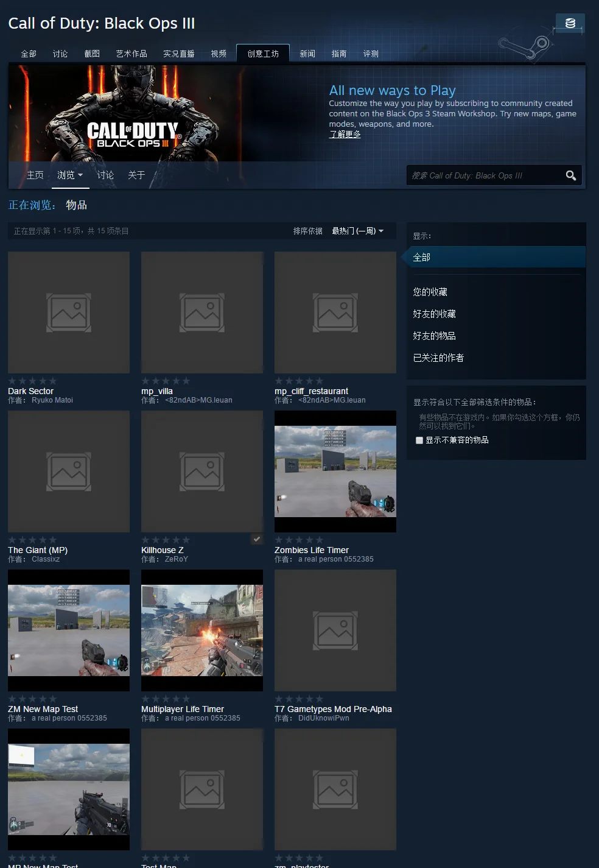View author Ryuko Matoi

click(x=52, y=400)
